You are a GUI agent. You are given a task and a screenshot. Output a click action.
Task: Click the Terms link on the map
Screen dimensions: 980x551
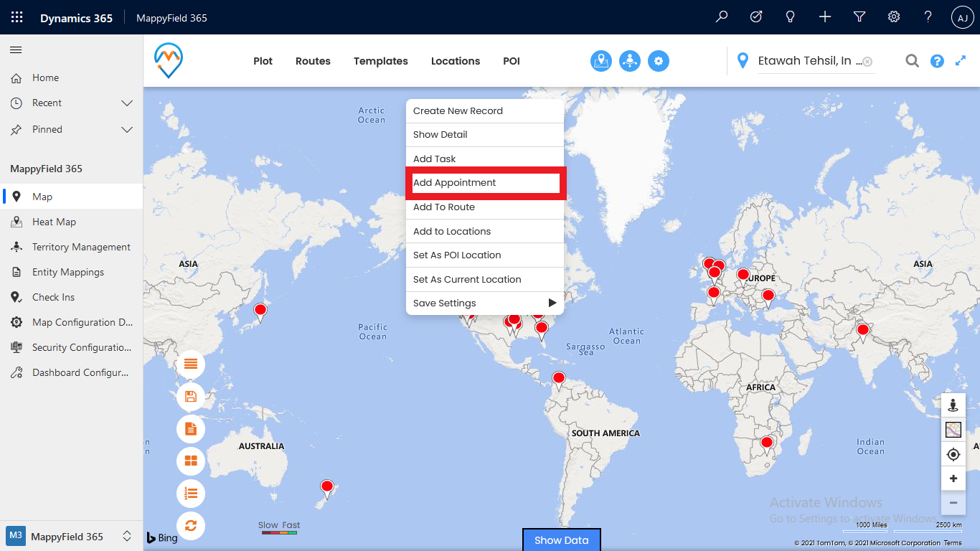coord(953,543)
